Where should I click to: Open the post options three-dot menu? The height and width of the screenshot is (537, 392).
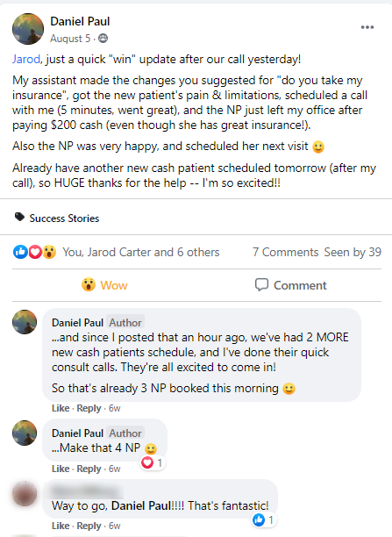tap(367, 27)
